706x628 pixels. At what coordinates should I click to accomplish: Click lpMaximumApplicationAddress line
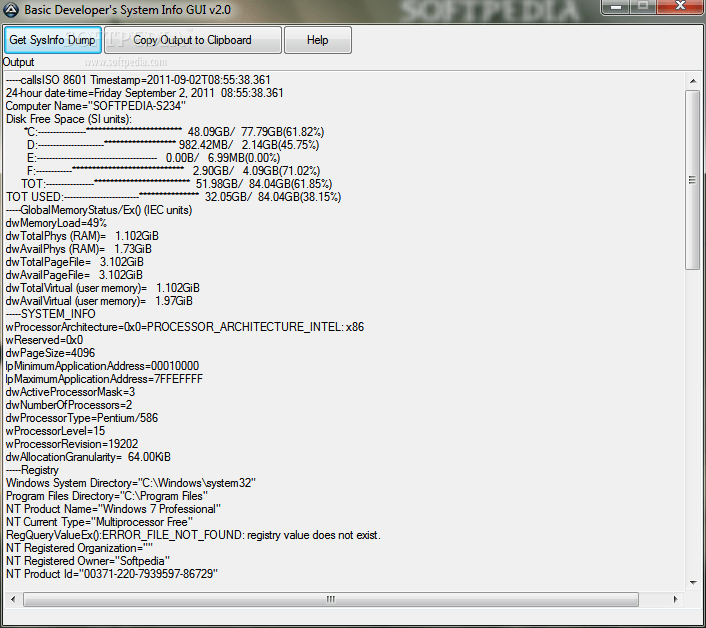pyautogui.click(x=104, y=379)
